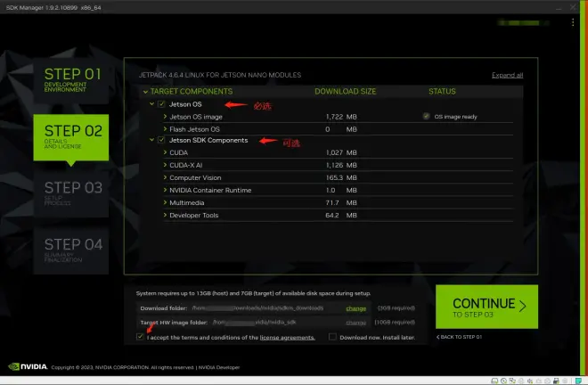The image size is (588, 385).
Task: Expand the Flash Jetson OS row
Action: pos(165,129)
